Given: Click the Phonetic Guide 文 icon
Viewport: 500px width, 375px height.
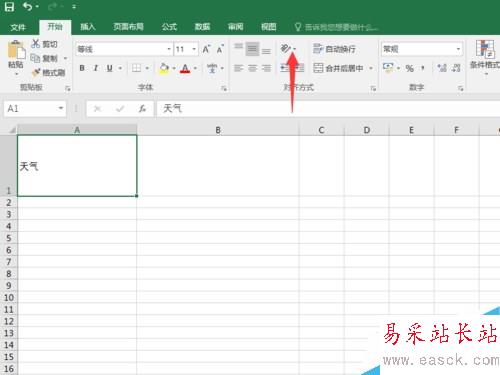Looking at the screenshot, I should pyautogui.click(x=212, y=68).
